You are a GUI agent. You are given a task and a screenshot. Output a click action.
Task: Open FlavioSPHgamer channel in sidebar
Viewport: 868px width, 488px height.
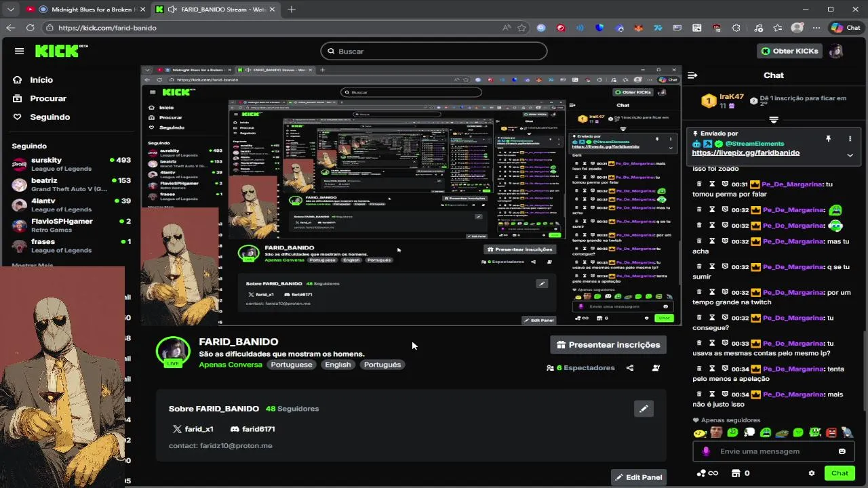[71, 225]
